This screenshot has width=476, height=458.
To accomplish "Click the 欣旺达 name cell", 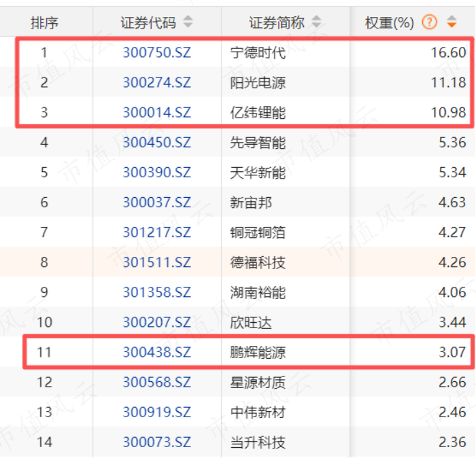I will pyautogui.click(x=251, y=322).
